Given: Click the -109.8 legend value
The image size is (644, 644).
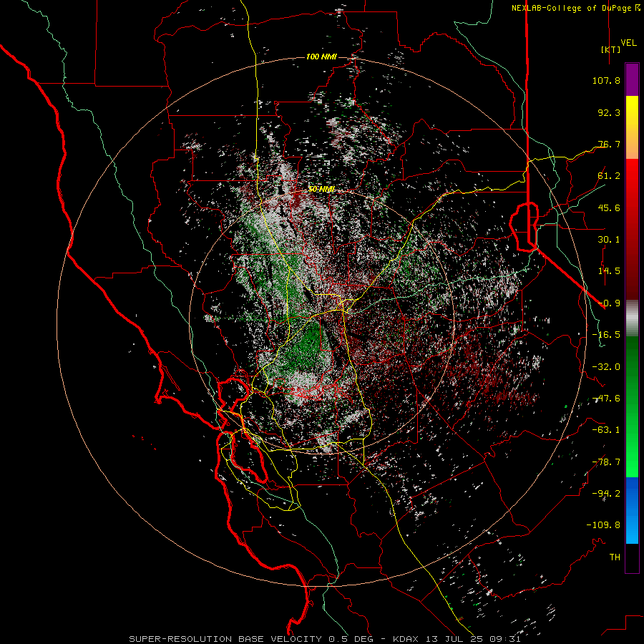Looking at the screenshot, I should point(603,525).
